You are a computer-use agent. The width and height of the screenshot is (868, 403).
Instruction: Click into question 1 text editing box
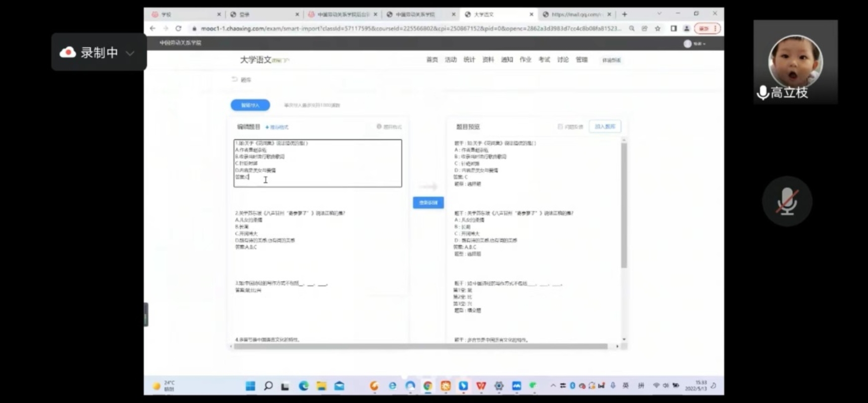tap(318, 163)
